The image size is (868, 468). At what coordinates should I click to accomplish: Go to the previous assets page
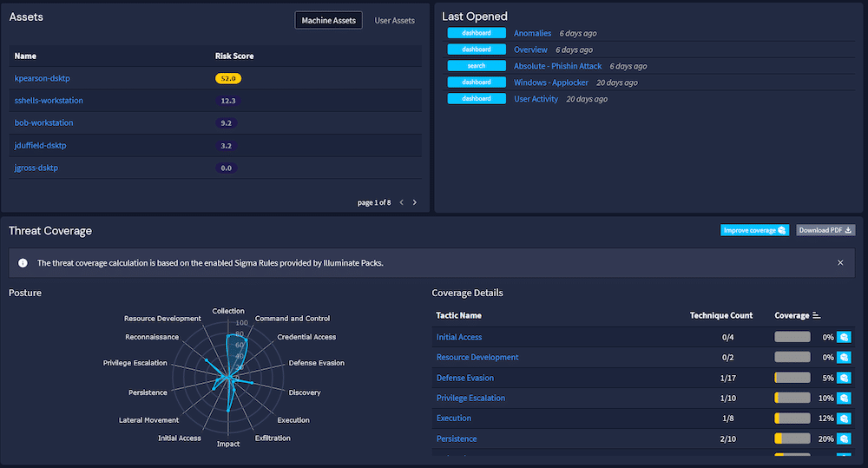pyautogui.click(x=401, y=202)
